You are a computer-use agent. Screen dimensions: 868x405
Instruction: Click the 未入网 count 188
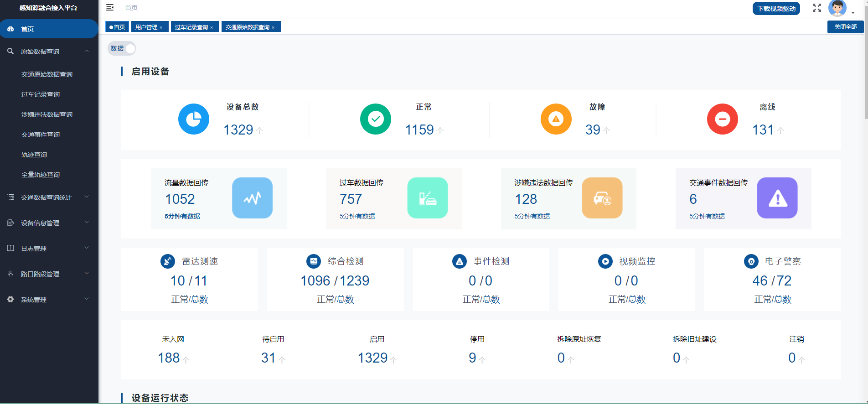pyautogui.click(x=169, y=358)
